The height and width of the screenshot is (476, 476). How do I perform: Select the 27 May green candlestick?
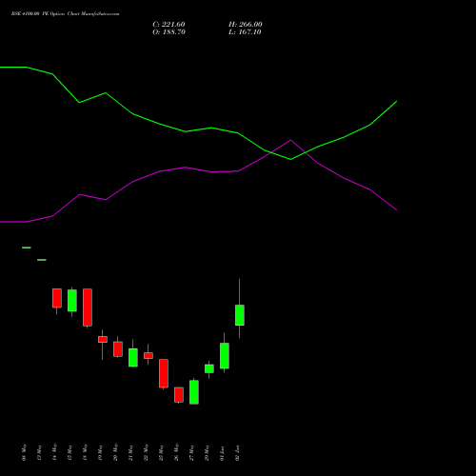[194, 392]
